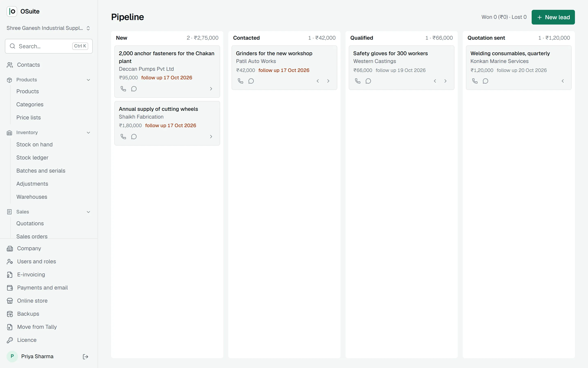Open Warehouses page
This screenshot has height=368, width=588.
click(x=32, y=197)
